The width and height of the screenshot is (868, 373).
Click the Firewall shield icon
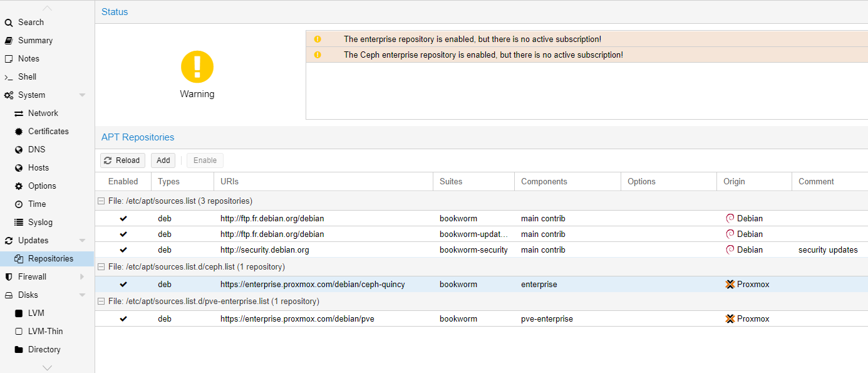point(9,277)
